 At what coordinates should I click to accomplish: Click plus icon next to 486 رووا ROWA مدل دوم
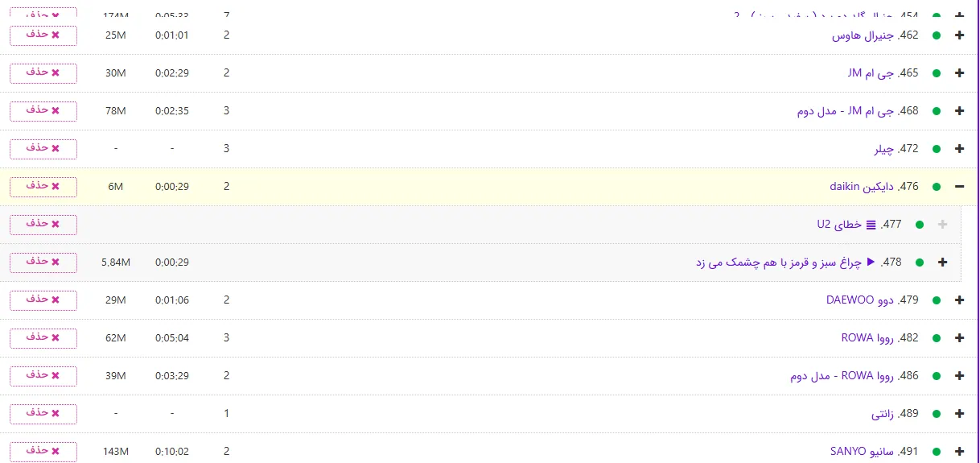[958, 376]
